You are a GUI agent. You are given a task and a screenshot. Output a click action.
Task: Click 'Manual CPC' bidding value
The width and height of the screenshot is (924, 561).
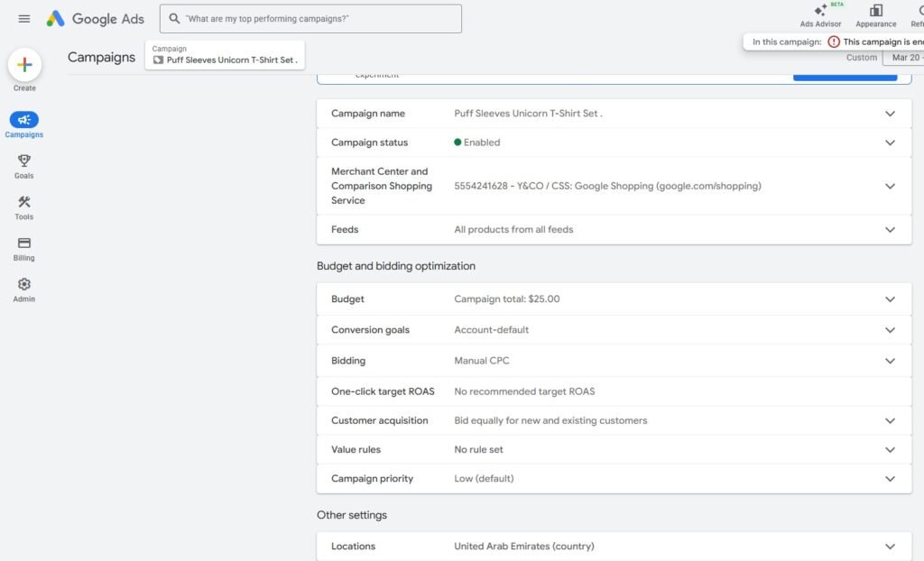[x=482, y=361]
